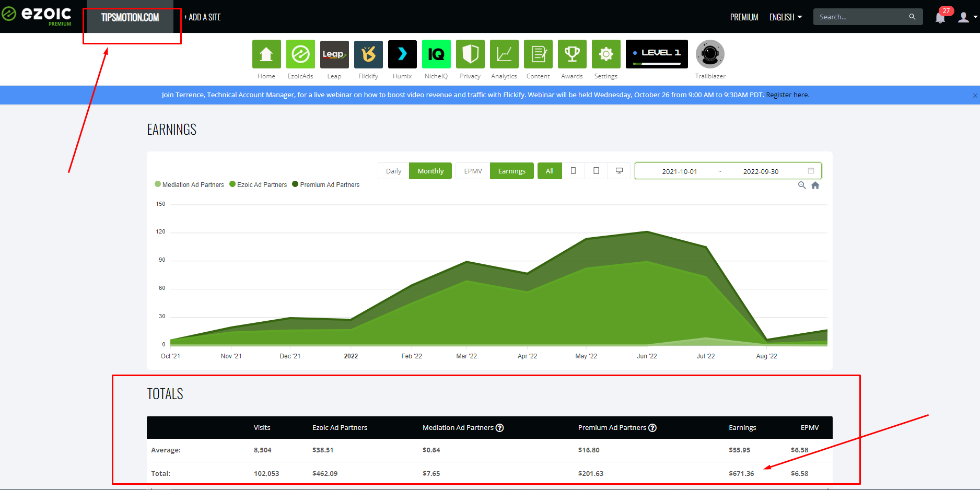Click the Register here link

pos(787,95)
